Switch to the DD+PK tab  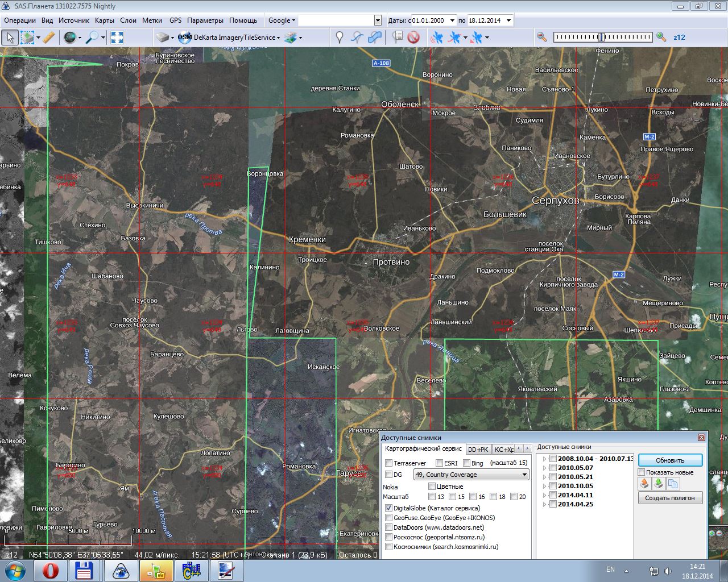pos(478,450)
